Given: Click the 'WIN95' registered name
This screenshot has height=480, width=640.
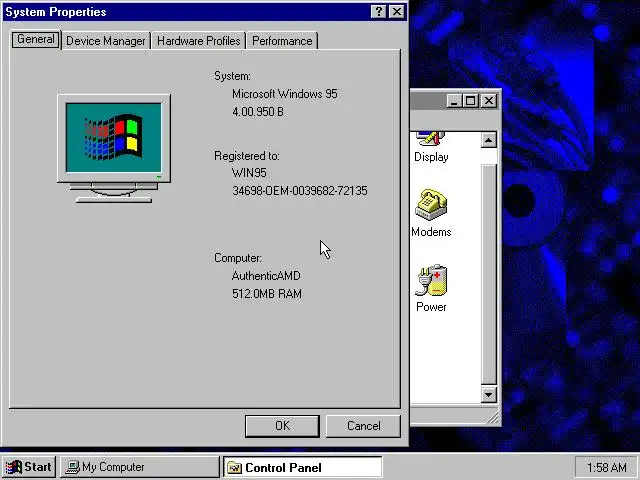Looking at the screenshot, I should click(x=249, y=173).
